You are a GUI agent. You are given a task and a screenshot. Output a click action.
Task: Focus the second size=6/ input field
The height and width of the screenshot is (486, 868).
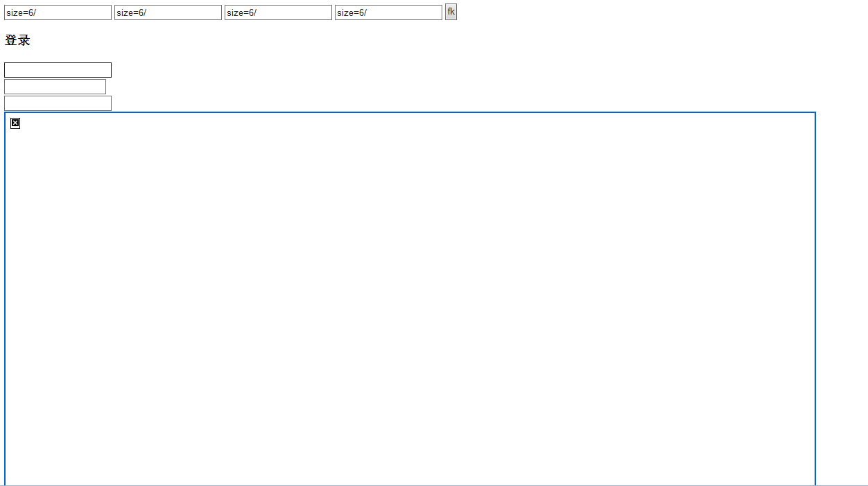[x=168, y=12]
